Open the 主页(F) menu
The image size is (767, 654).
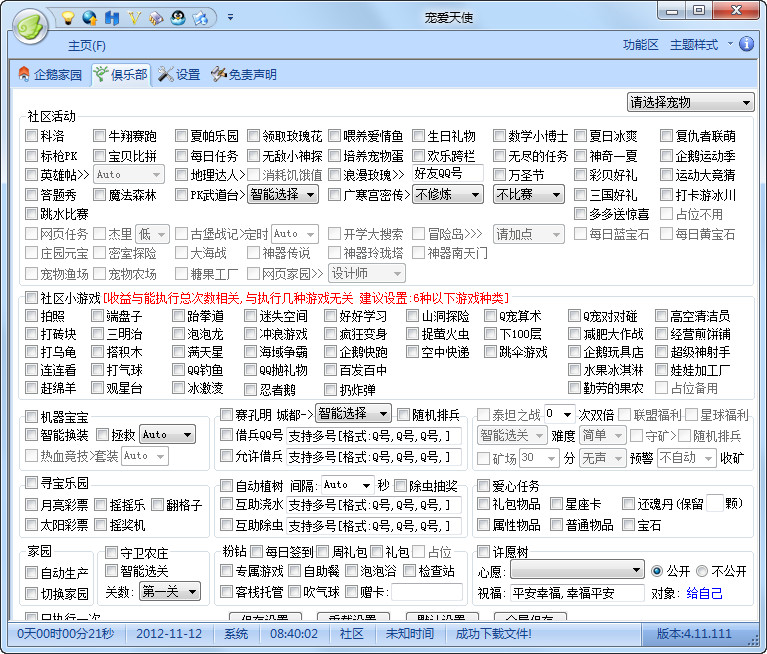(87, 45)
